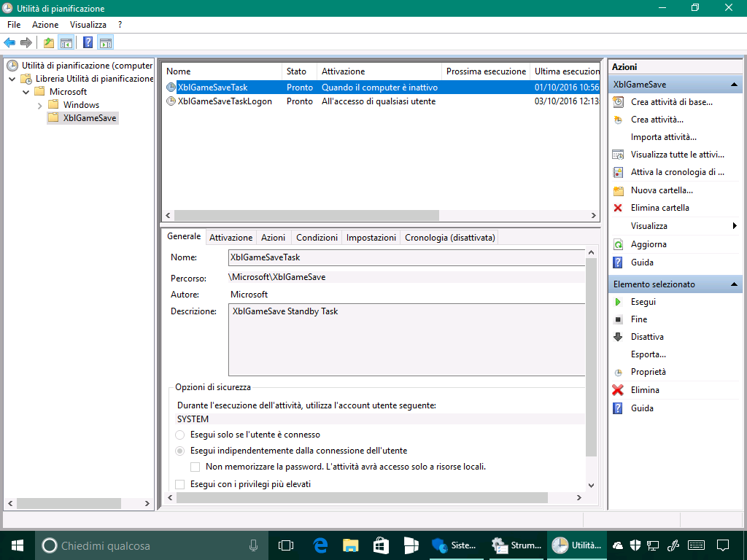The width and height of the screenshot is (747, 560).
Task: Click the details pane vertical scrollbar down arrow
Action: [x=591, y=486]
